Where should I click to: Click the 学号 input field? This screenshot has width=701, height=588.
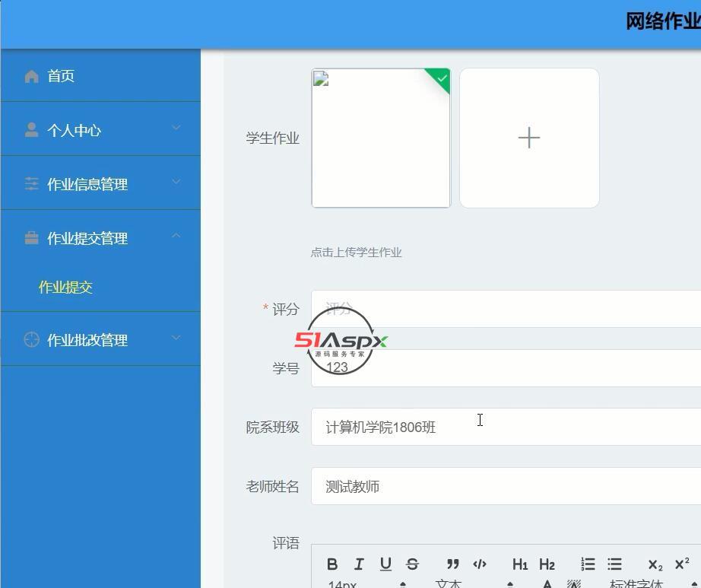pyautogui.click(x=506, y=368)
